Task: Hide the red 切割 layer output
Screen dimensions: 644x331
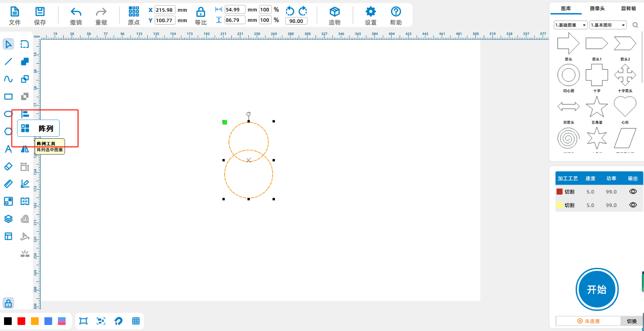Action: [x=633, y=192]
